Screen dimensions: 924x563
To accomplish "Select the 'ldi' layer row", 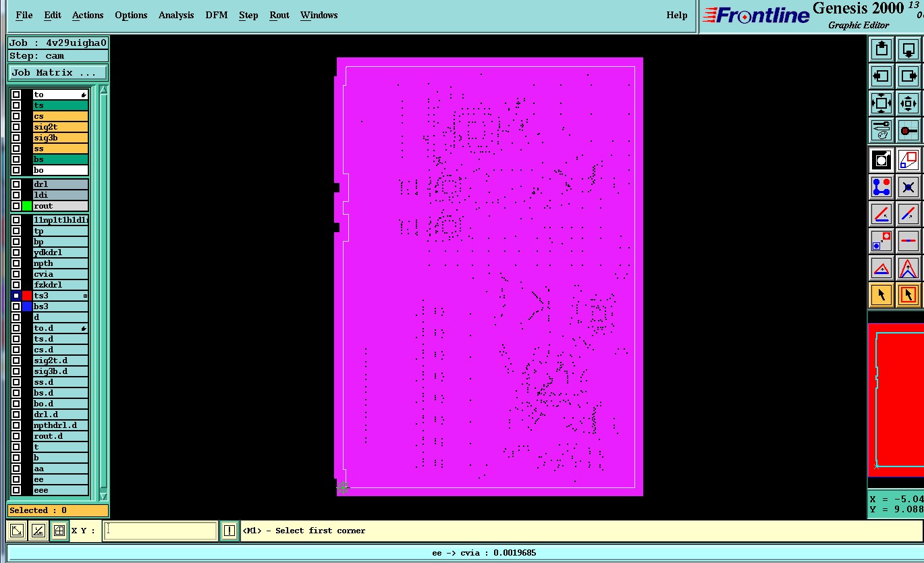I will 61,195.
